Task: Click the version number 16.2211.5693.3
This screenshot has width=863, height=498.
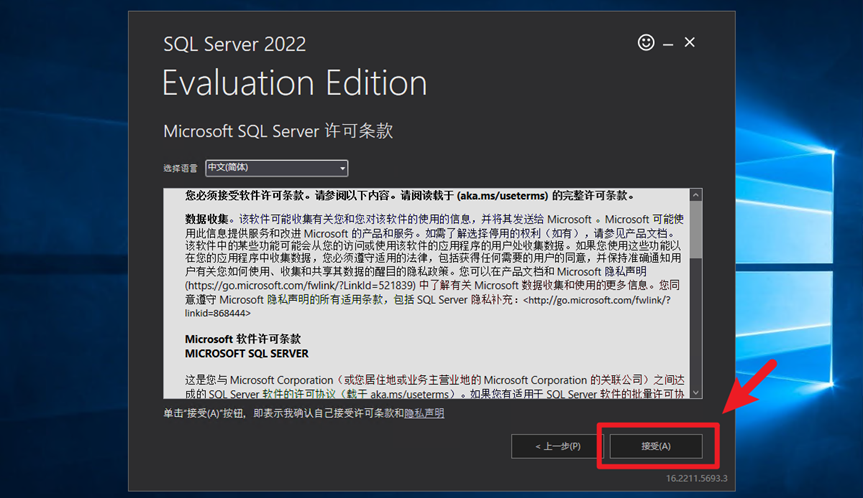Action: [697, 478]
